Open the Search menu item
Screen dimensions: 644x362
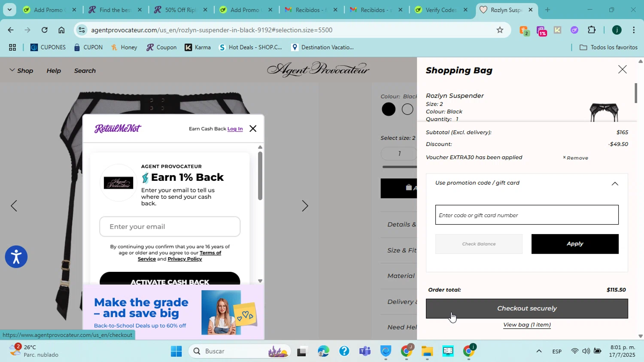click(85, 70)
